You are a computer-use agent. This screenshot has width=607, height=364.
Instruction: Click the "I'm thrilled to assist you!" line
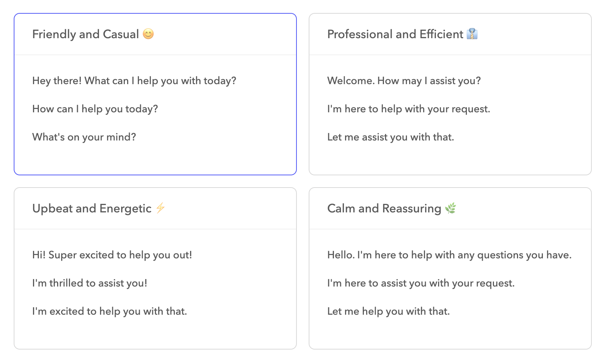pyautogui.click(x=90, y=283)
